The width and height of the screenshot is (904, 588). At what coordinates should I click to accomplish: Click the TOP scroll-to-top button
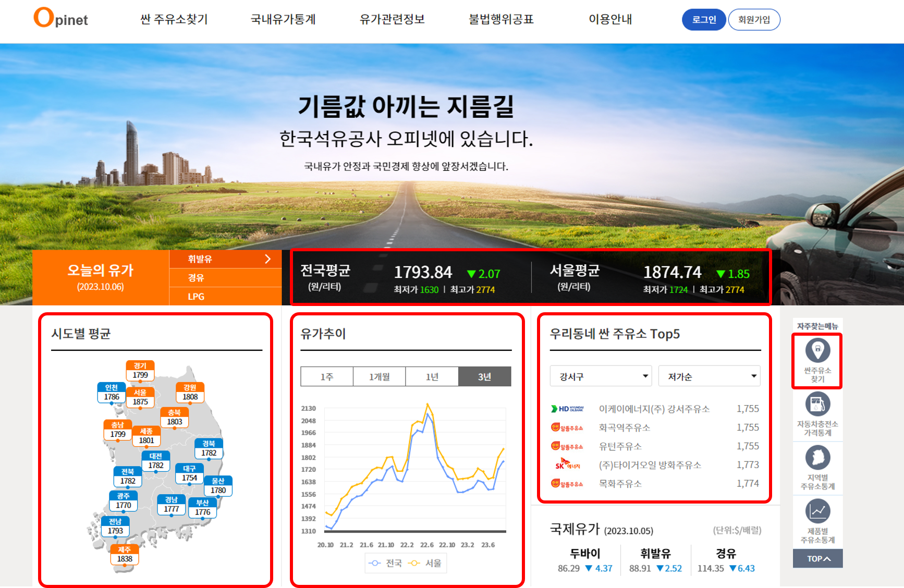point(818,558)
